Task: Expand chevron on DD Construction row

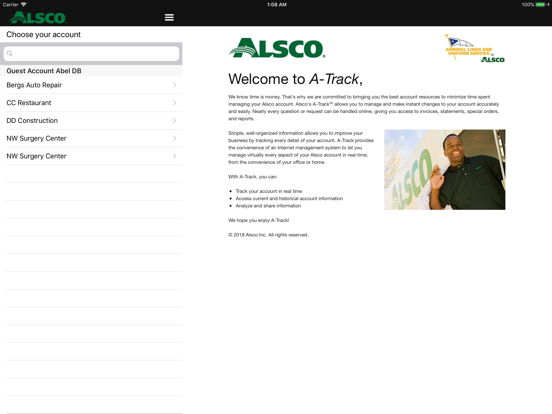Action: [x=175, y=120]
